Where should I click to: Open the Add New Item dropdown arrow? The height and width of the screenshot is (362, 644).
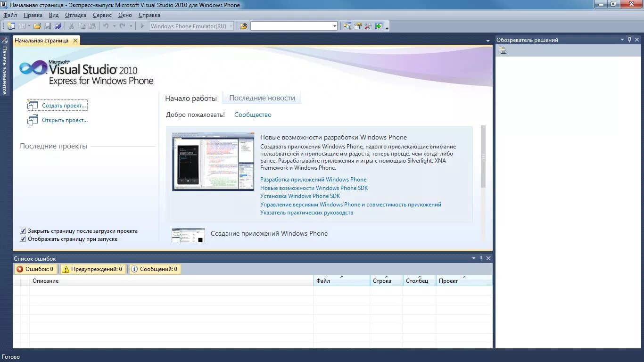click(29, 26)
